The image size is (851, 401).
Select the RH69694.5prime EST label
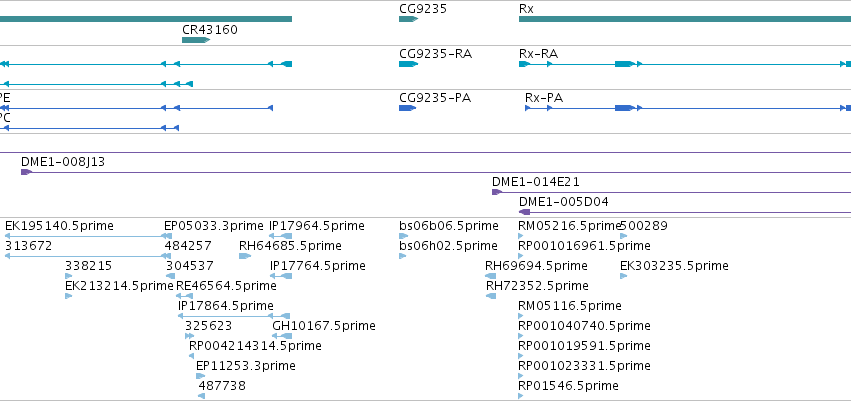pyautogui.click(x=536, y=265)
